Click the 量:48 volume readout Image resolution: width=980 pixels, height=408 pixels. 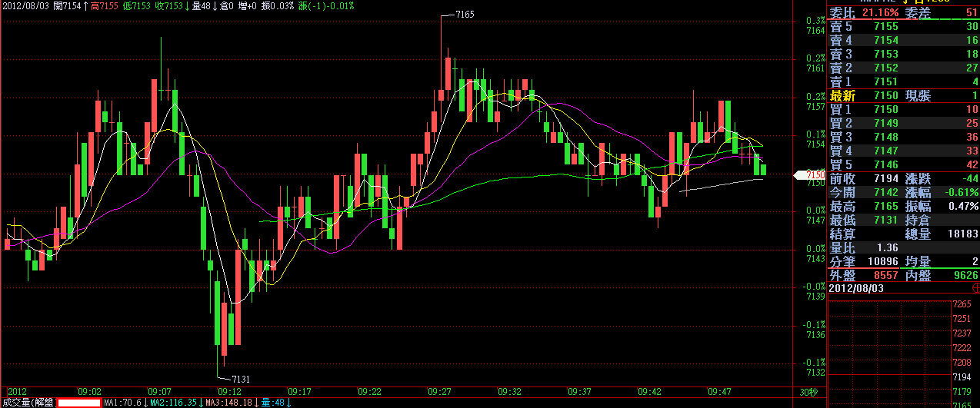click(272, 403)
